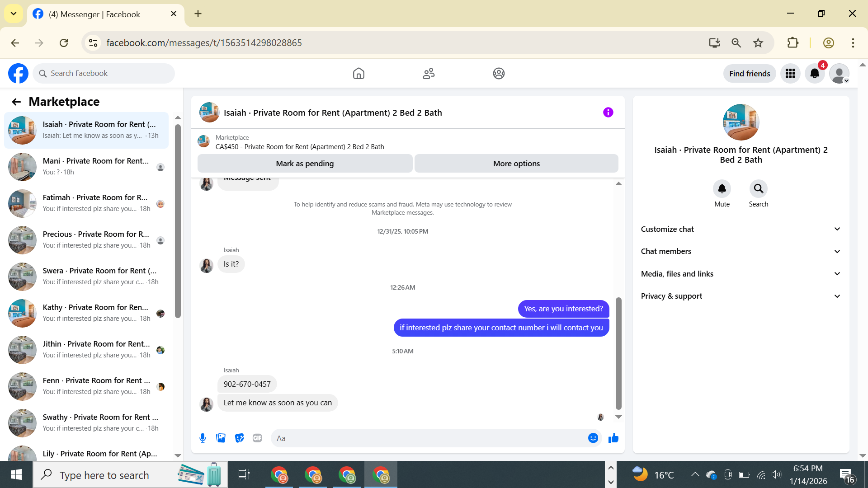
Task: Click the More options button
Action: [516, 164]
